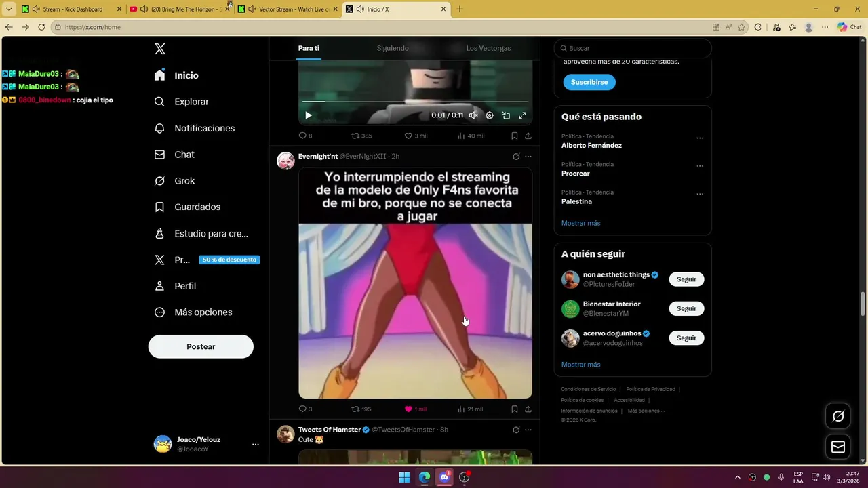Switch to Bring Me The Horizon YouTube tab
This screenshot has width=868, height=488.
point(180,9)
